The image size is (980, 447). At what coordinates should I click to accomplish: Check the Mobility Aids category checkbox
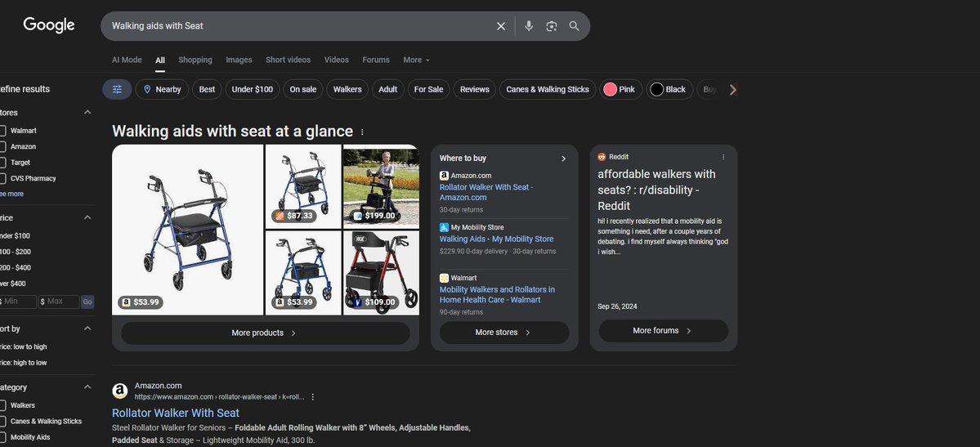(x=2, y=437)
